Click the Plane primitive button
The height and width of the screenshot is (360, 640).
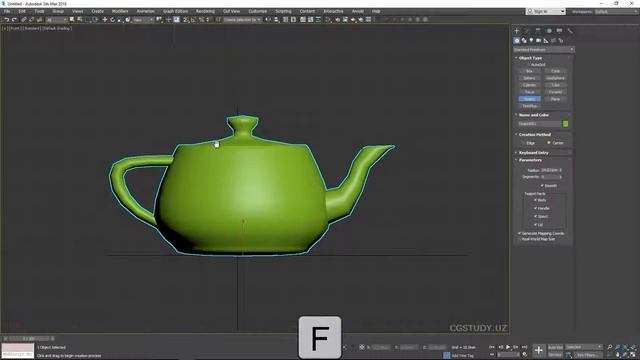[x=556, y=99]
